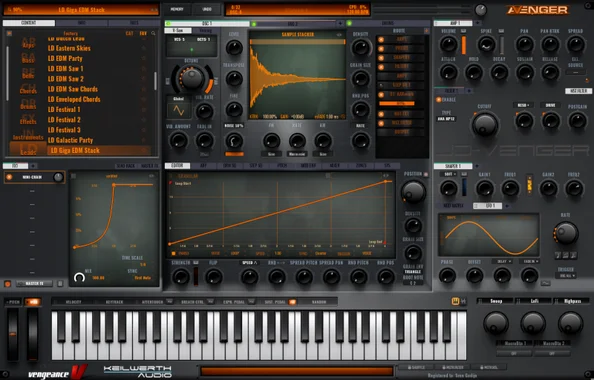
Task: Add a new shaper with the Shaper 1 plus icon
Action: tap(477, 166)
